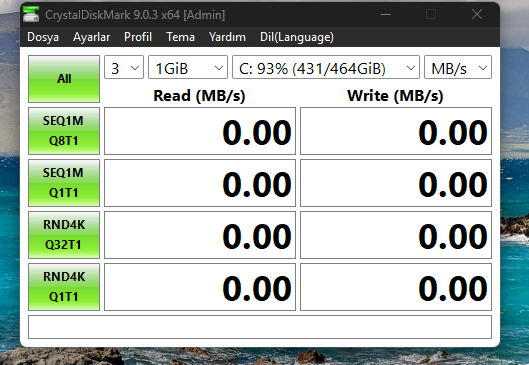
Task: Run the RND4K Q32T1 test
Action: click(x=64, y=235)
